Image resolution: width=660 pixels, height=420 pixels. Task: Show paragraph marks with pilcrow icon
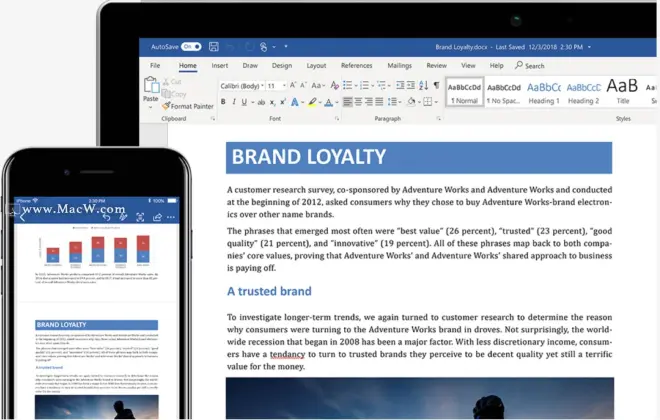pyautogui.click(x=436, y=85)
